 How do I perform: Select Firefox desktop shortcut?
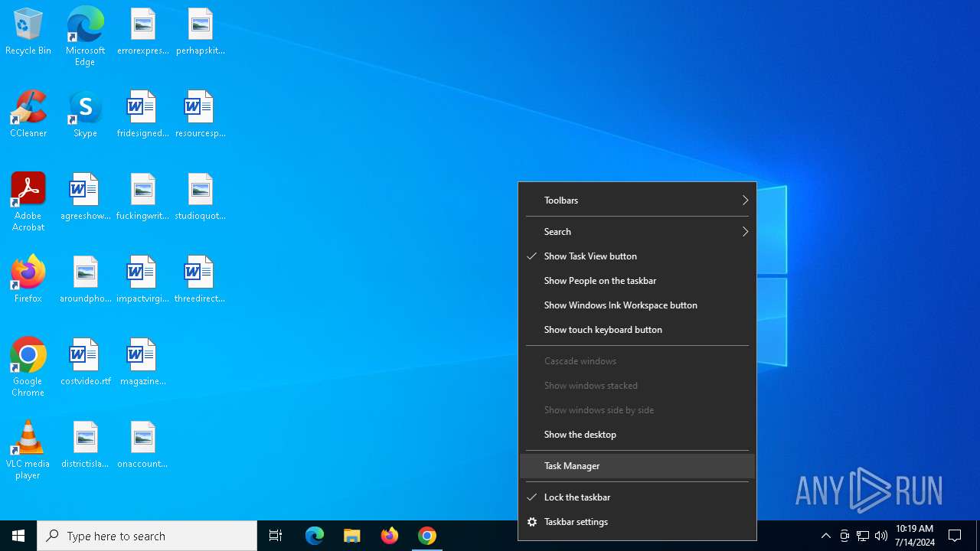click(x=28, y=280)
